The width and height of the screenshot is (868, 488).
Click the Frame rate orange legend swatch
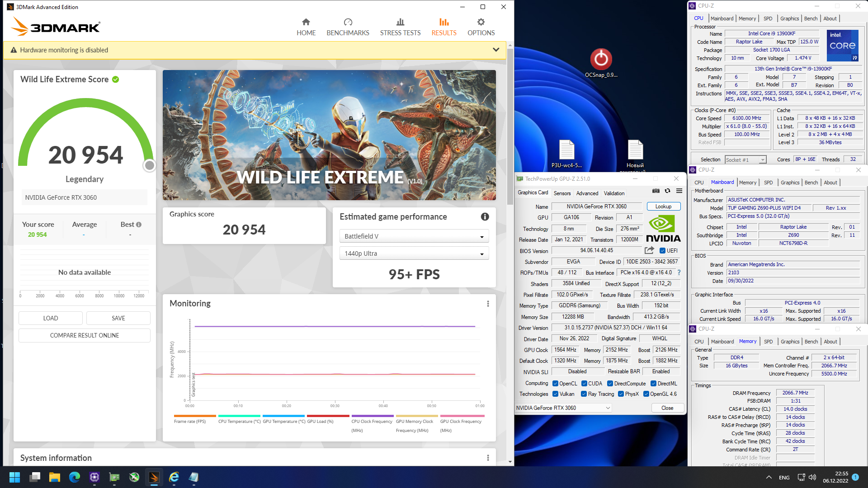tap(195, 416)
